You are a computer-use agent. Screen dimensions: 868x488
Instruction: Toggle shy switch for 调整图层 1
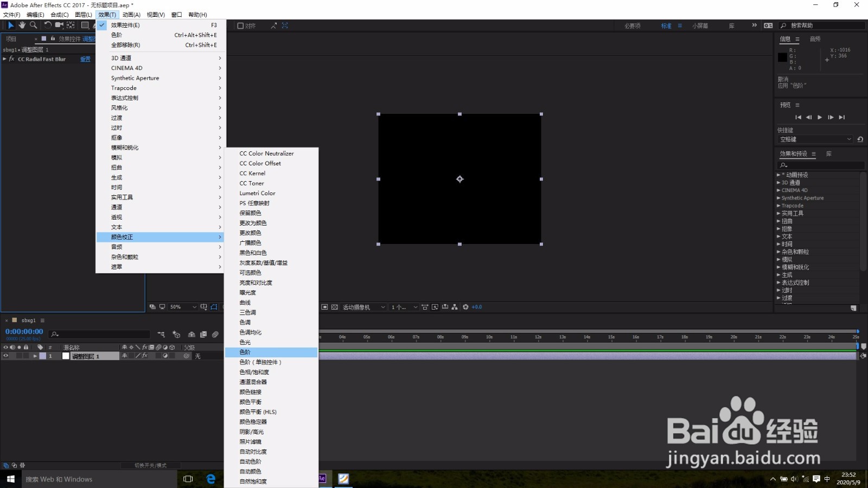click(x=125, y=356)
